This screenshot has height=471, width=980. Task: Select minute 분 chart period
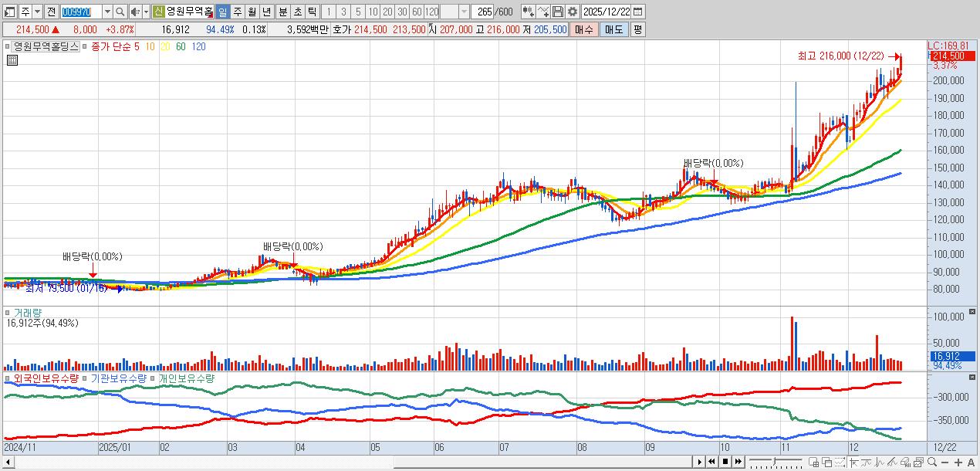(x=282, y=12)
